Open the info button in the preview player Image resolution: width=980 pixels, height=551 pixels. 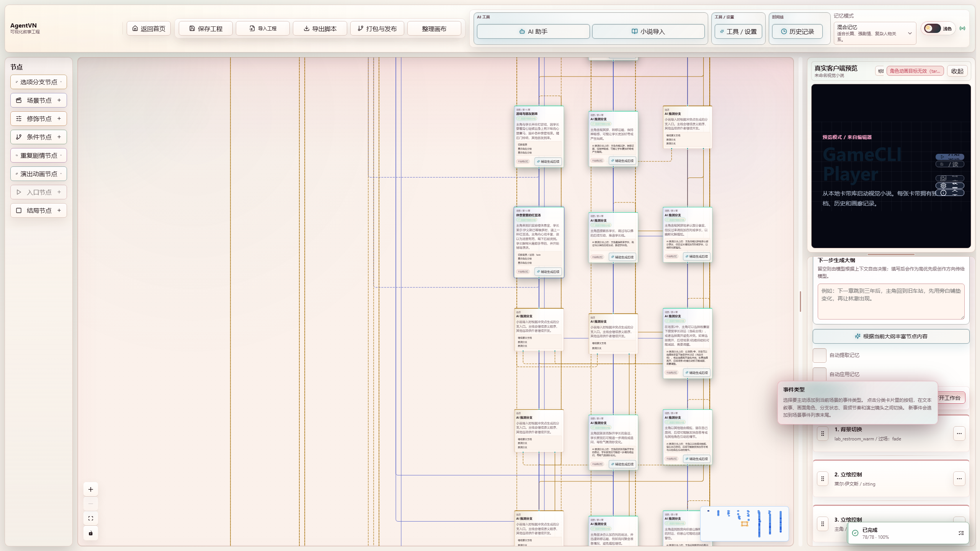coord(950,193)
